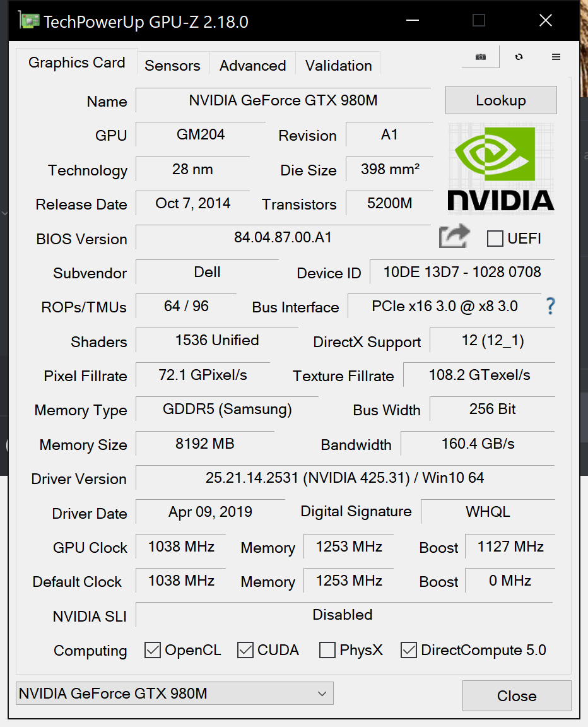Screen dimensions: 588x727
Task: Click the GPU Clock row Memory field 1253 MHz
Action: pyautogui.click(x=349, y=546)
